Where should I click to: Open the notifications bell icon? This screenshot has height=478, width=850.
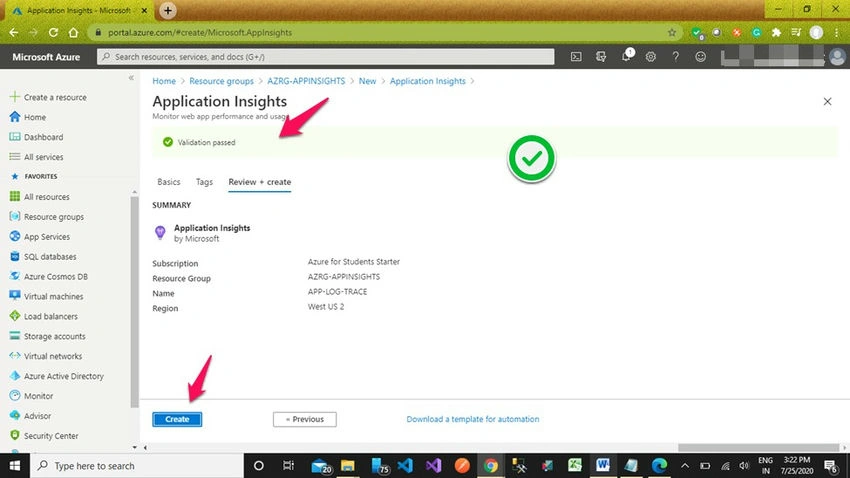[626, 56]
